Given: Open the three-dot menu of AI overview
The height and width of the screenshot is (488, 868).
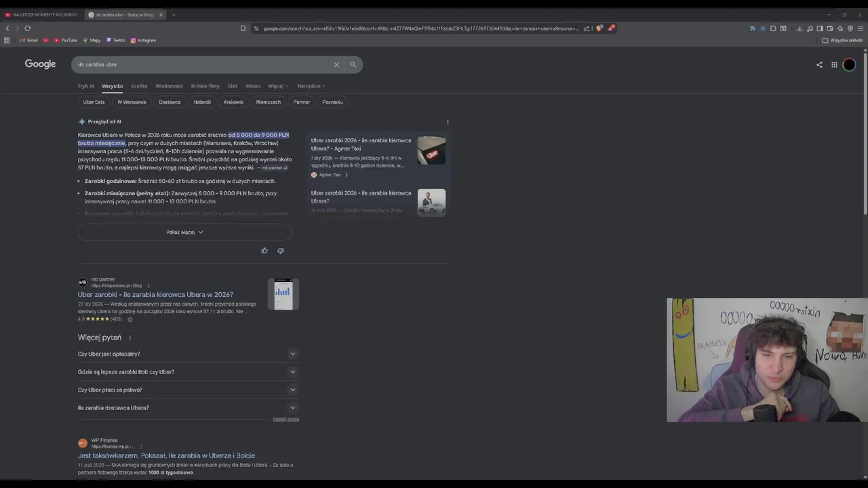Looking at the screenshot, I should click(x=448, y=122).
